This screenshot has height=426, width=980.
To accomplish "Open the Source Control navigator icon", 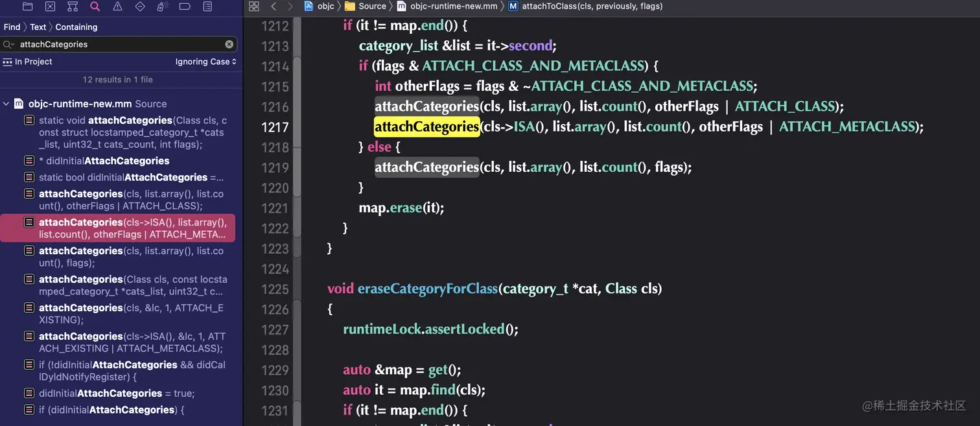I will click(51, 6).
